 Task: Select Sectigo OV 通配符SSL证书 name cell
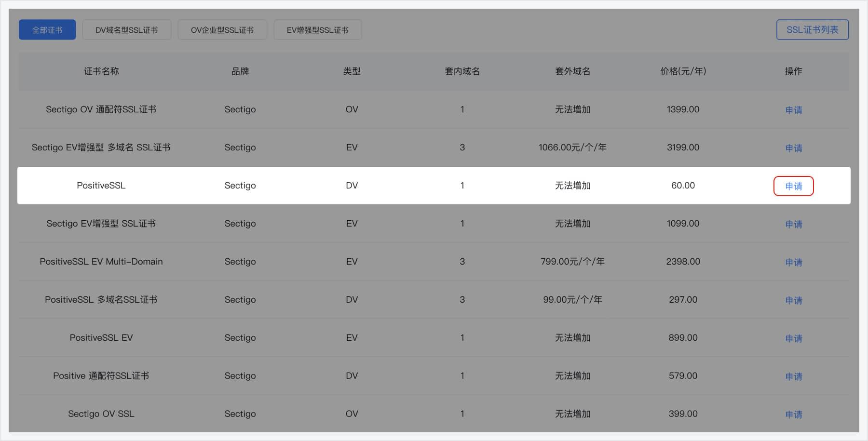101,109
